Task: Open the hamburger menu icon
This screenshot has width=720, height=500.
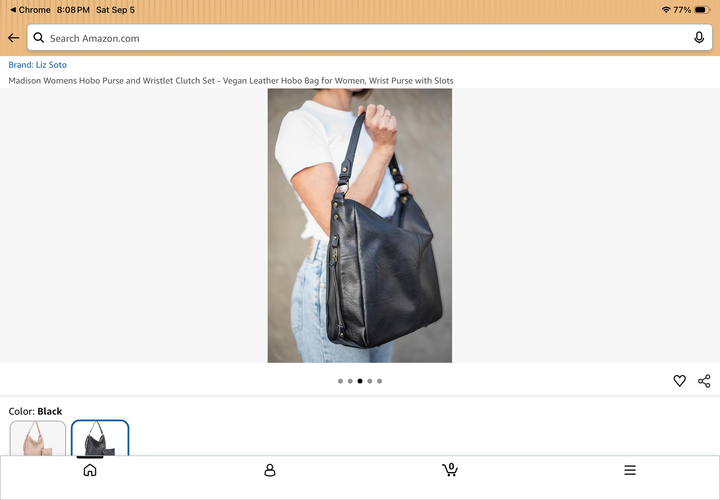Action: point(630,470)
